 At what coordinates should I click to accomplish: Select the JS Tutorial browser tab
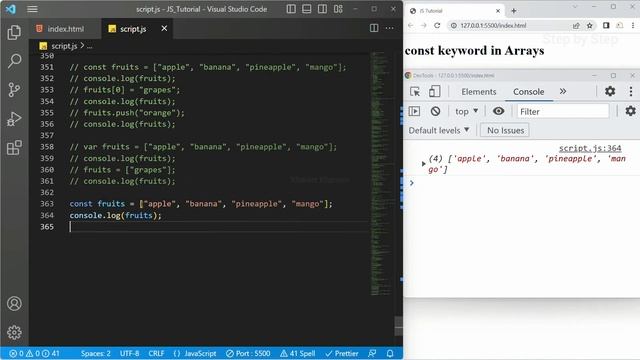point(455,11)
